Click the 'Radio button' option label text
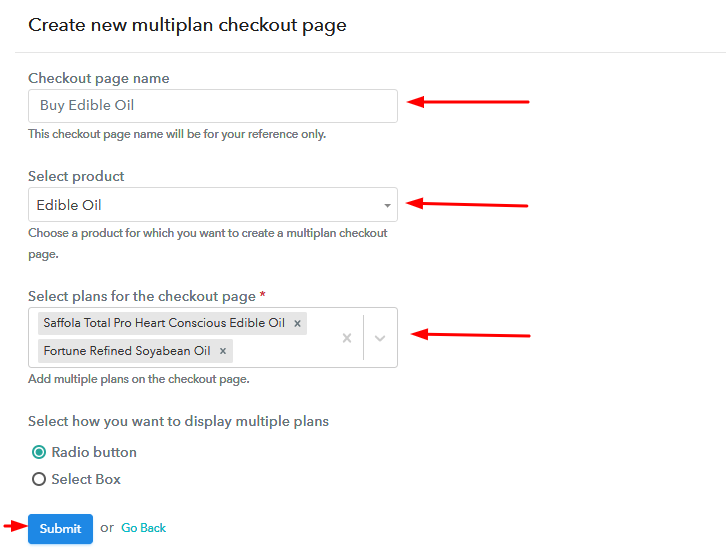Image resolution: width=726 pixels, height=553 pixels. coord(94,452)
